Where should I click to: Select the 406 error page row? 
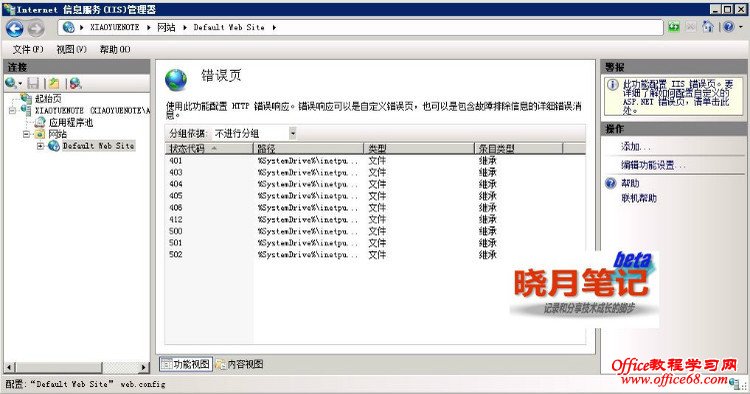point(375,208)
